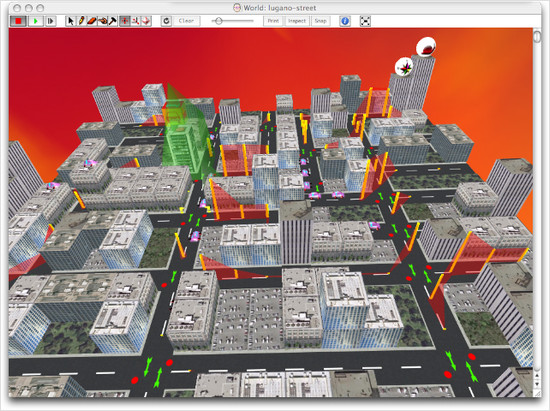The height and width of the screenshot is (411, 550).
Task: Select the orange eraser tool
Action: point(92,21)
